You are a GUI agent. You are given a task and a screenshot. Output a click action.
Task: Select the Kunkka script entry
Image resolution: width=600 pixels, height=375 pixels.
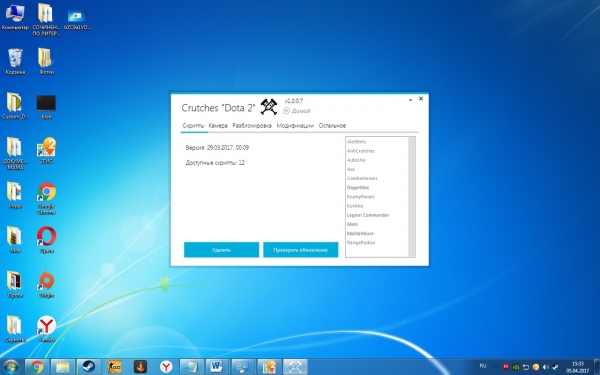(355, 206)
